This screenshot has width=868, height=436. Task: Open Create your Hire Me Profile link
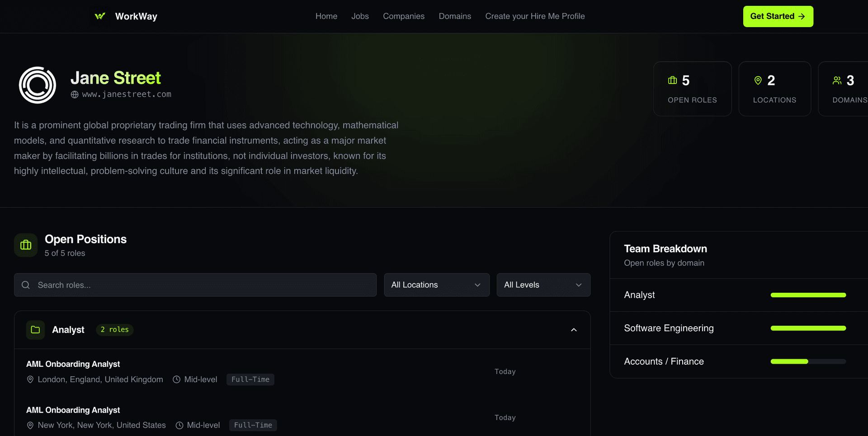click(535, 16)
